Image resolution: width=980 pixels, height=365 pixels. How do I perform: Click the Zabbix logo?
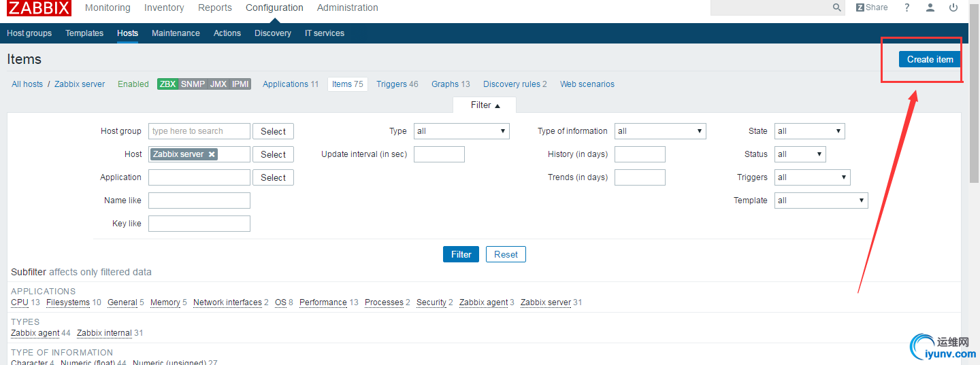(x=39, y=8)
